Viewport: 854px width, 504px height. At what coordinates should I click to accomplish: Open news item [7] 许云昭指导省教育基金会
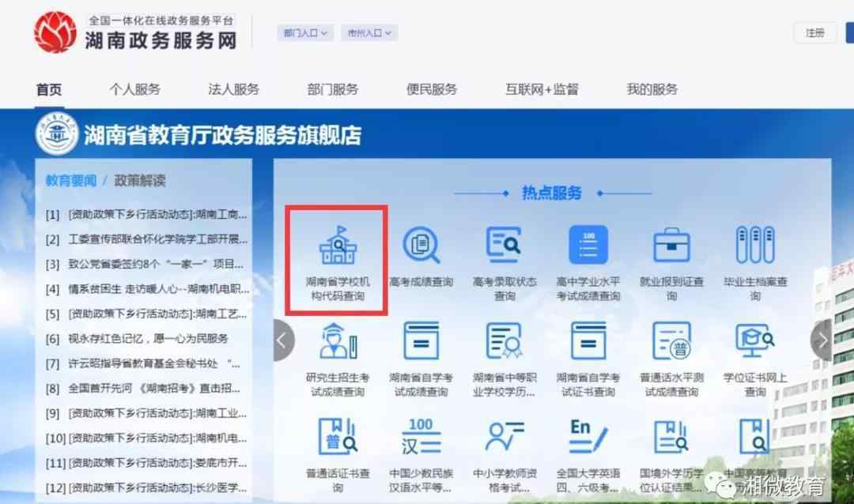coord(142,363)
